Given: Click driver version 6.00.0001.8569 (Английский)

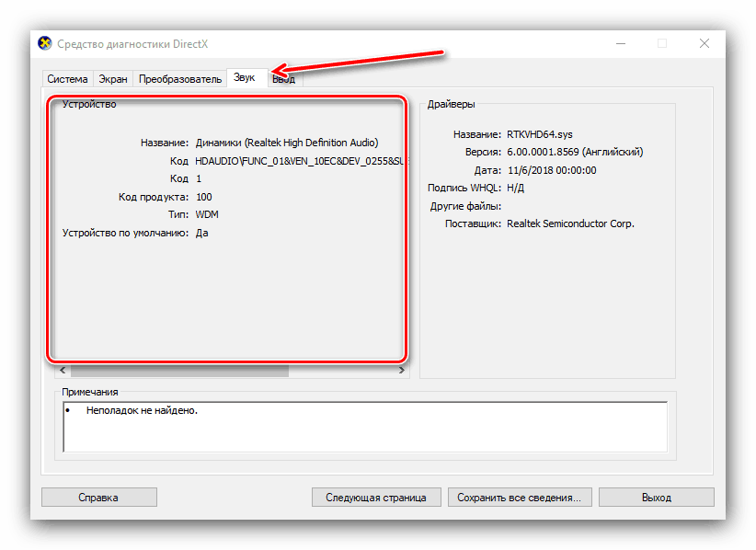Looking at the screenshot, I should pyautogui.click(x=575, y=153).
